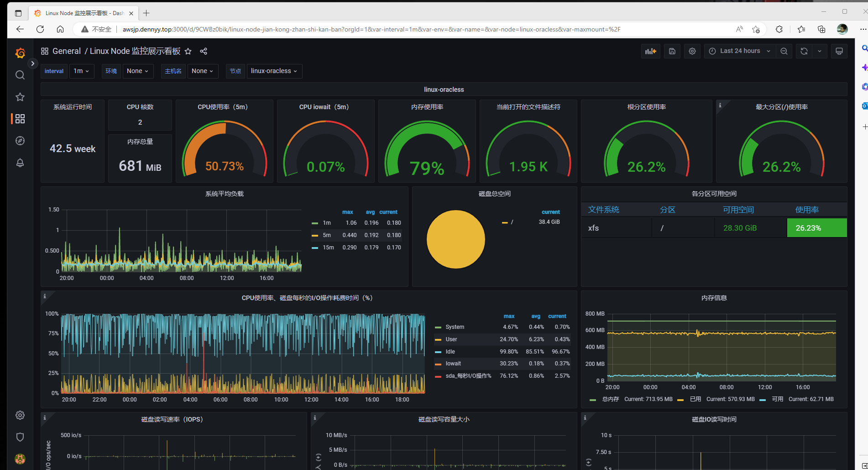Screen dimensions: 868x470
Task: Save the dashboard with the disk icon
Action: click(x=672, y=51)
